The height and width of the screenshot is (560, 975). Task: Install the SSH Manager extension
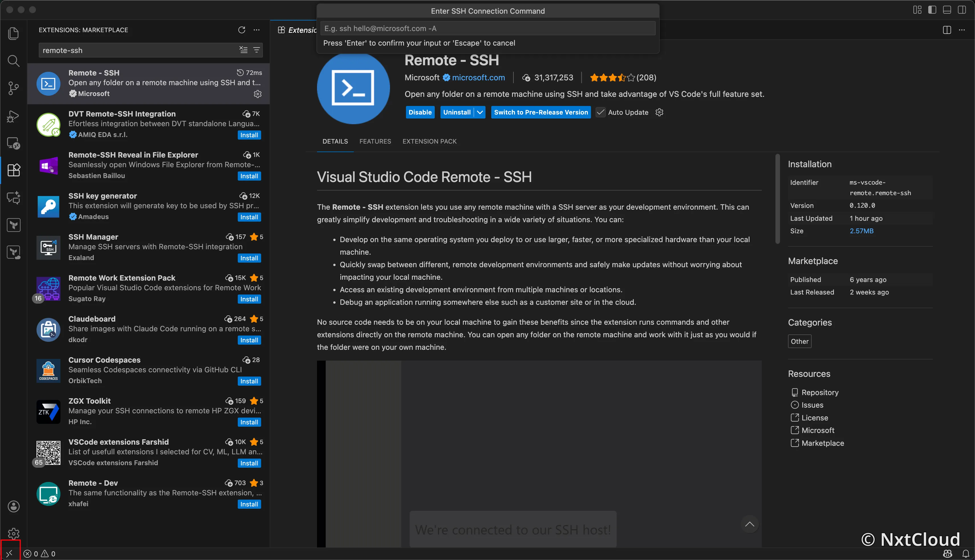[249, 258]
